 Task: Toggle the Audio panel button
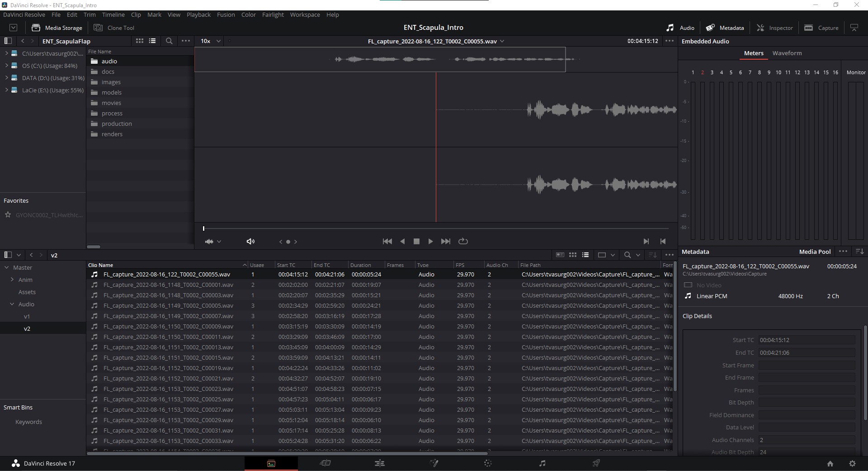click(680, 28)
